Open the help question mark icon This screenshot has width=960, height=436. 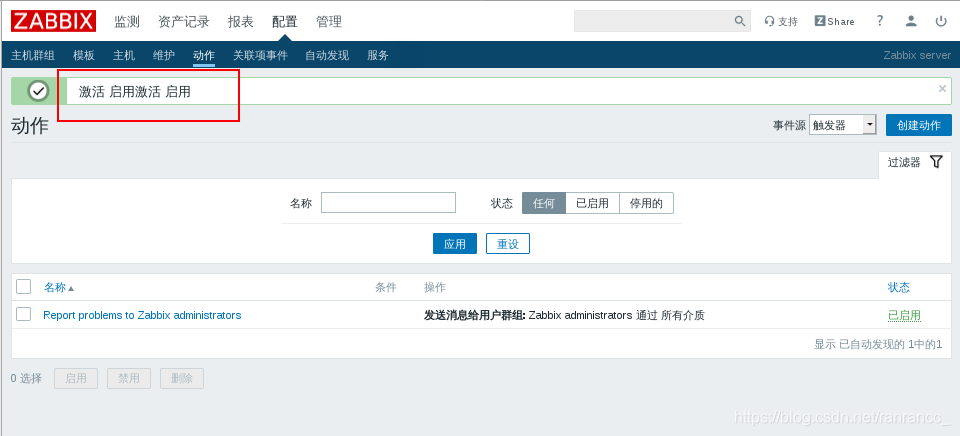pyautogui.click(x=880, y=21)
